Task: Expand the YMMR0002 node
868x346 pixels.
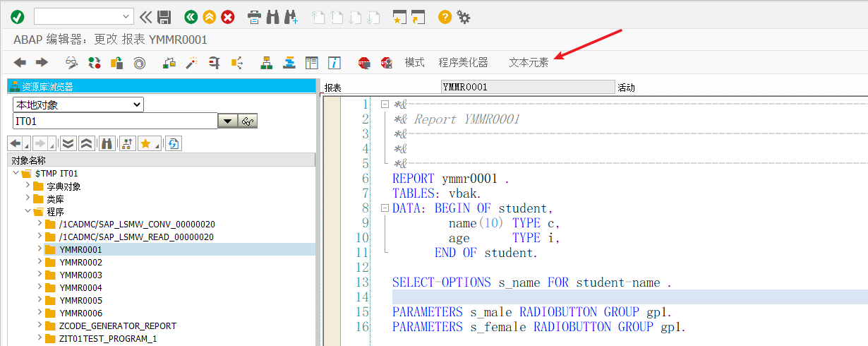Action: (x=40, y=262)
